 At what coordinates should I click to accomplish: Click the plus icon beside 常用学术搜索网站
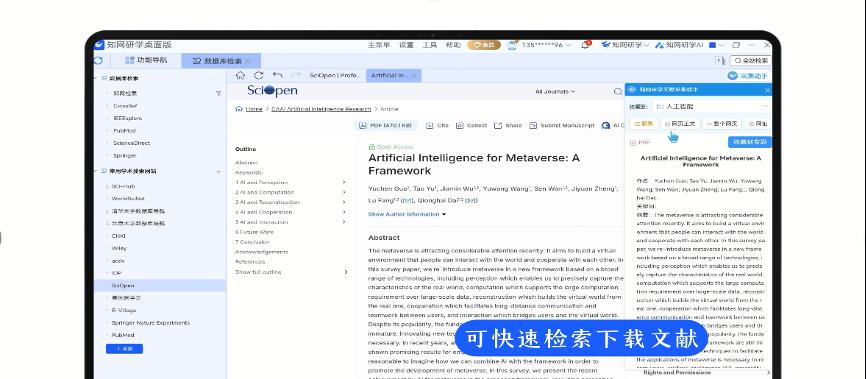pyautogui.click(x=218, y=172)
